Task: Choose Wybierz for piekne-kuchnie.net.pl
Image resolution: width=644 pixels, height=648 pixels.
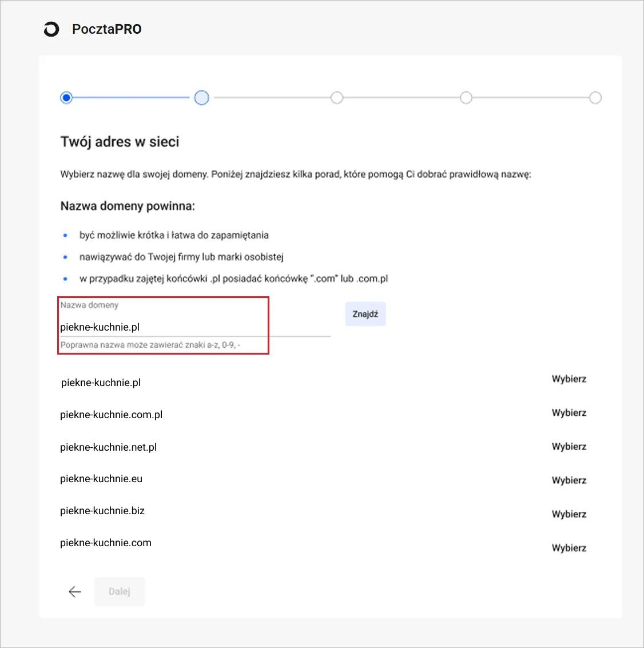Action: (569, 447)
